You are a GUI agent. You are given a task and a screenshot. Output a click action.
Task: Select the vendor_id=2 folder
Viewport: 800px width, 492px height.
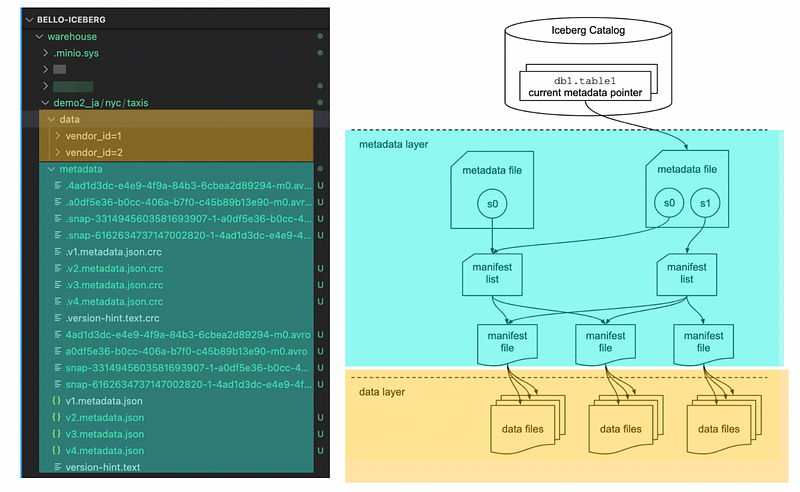tap(98, 152)
